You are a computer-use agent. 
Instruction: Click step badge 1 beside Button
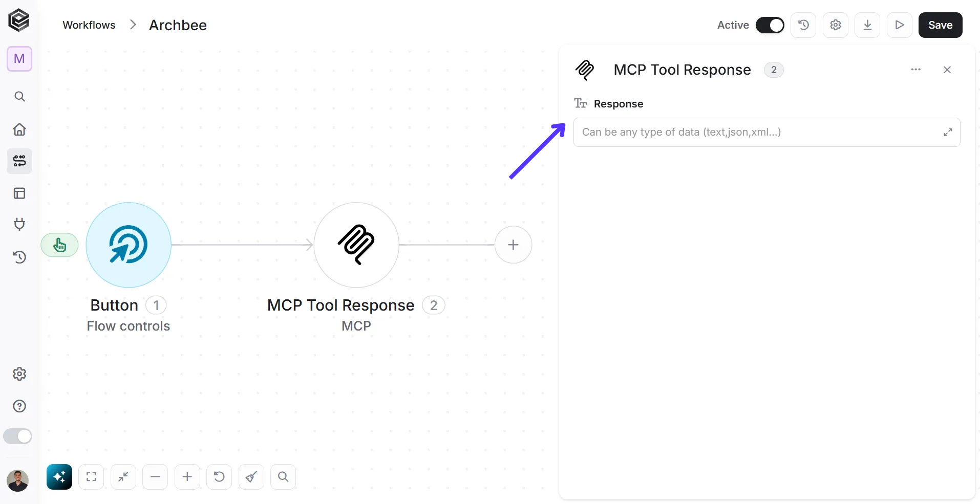point(156,305)
